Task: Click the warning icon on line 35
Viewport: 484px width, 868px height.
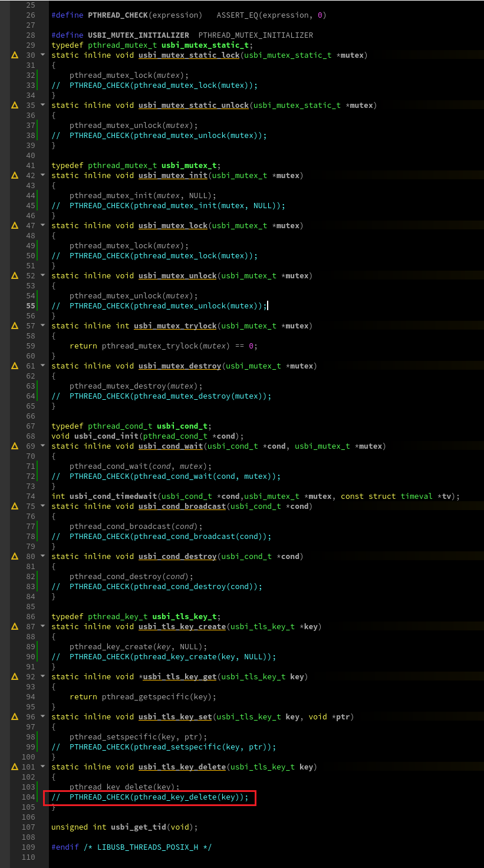Action: [x=15, y=106]
